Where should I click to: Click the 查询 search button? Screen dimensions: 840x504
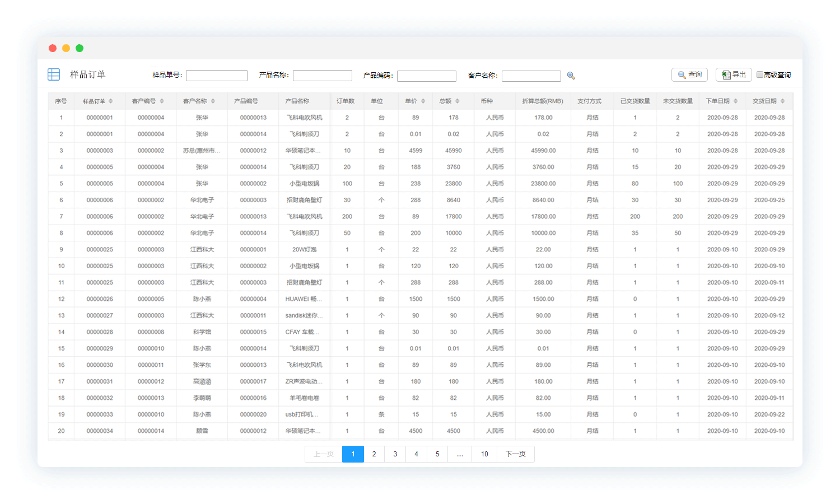click(x=689, y=74)
